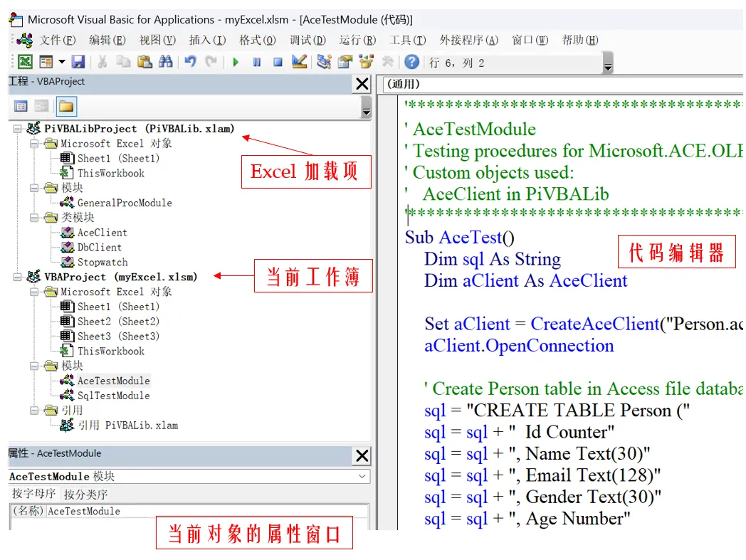The height and width of the screenshot is (560, 746).
Task: Collapse the 类模块 folder expander
Action: 34,218
